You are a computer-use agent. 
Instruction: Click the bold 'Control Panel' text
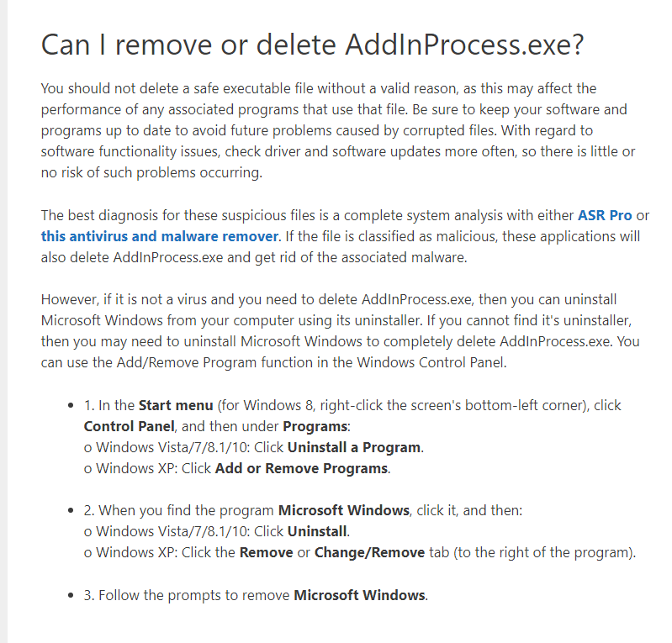pyautogui.click(x=129, y=426)
